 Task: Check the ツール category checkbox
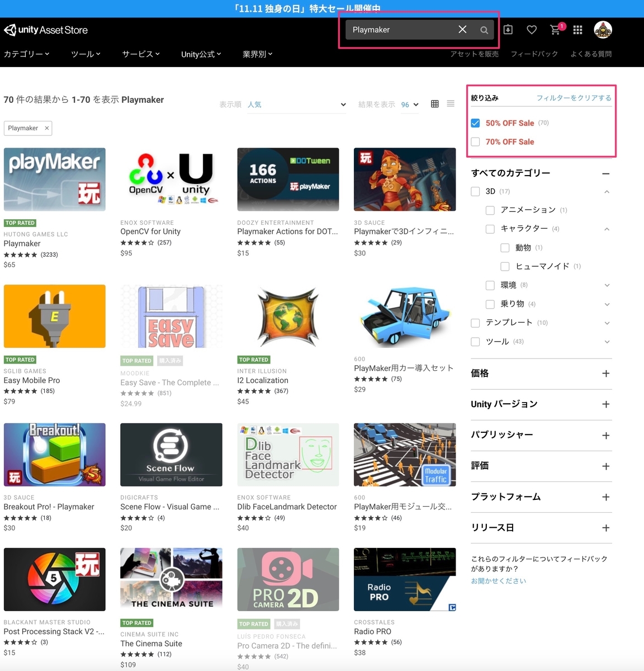(476, 342)
